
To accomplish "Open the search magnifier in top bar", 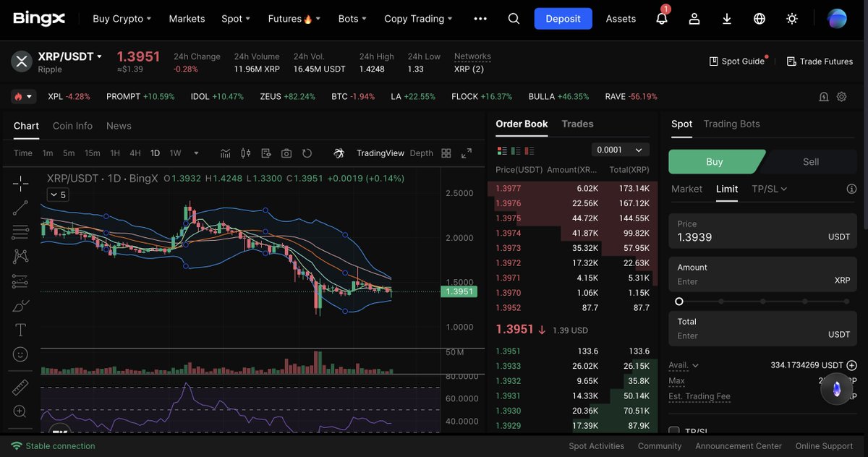I will click(x=514, y=19).
